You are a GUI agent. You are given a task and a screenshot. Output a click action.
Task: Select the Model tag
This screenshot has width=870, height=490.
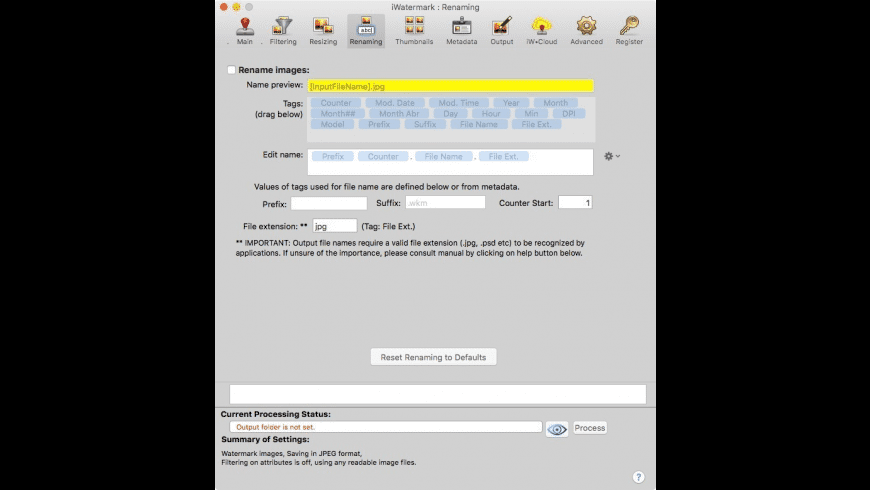332,124
